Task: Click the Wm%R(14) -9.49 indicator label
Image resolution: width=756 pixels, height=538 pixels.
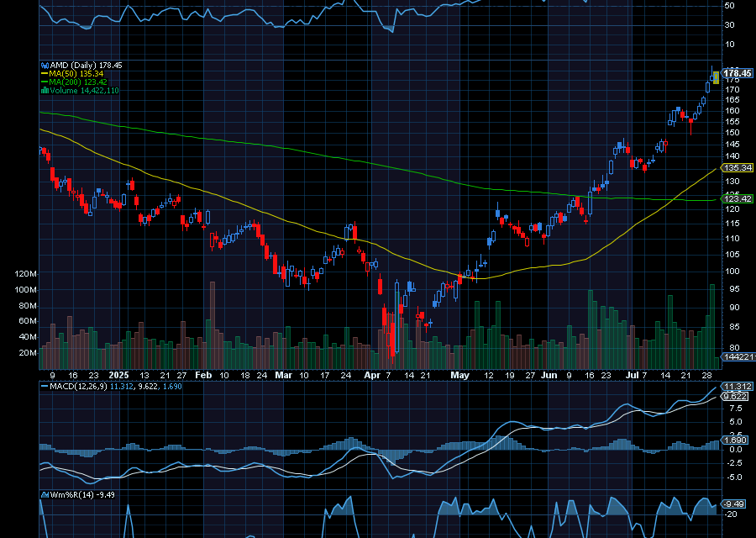Action: pyautogui.click(x=82, y=494)
